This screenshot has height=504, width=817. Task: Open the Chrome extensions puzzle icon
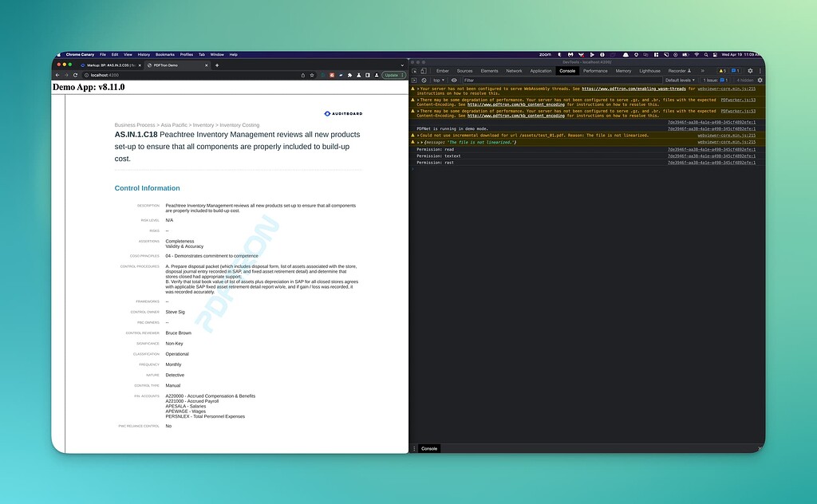click(x=349, y=73)
